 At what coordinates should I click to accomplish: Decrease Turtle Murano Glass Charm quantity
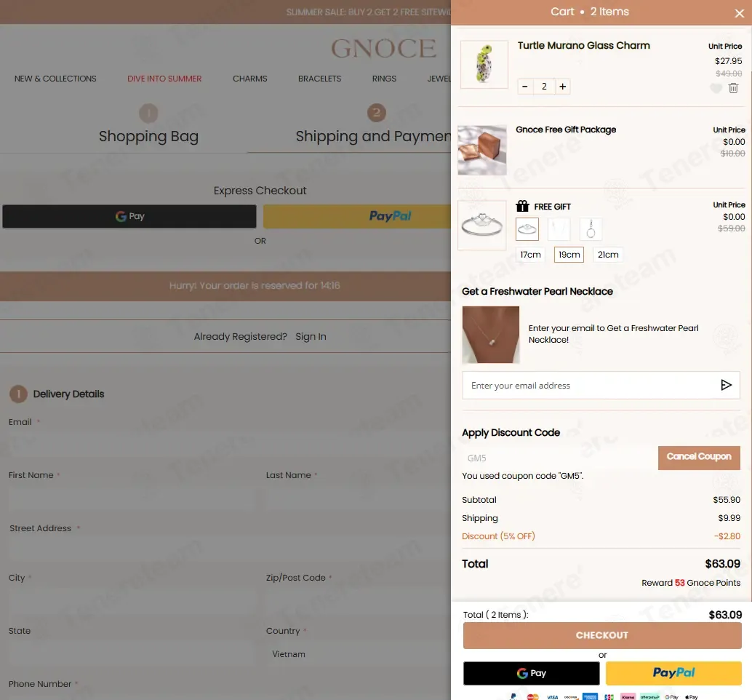525,87
